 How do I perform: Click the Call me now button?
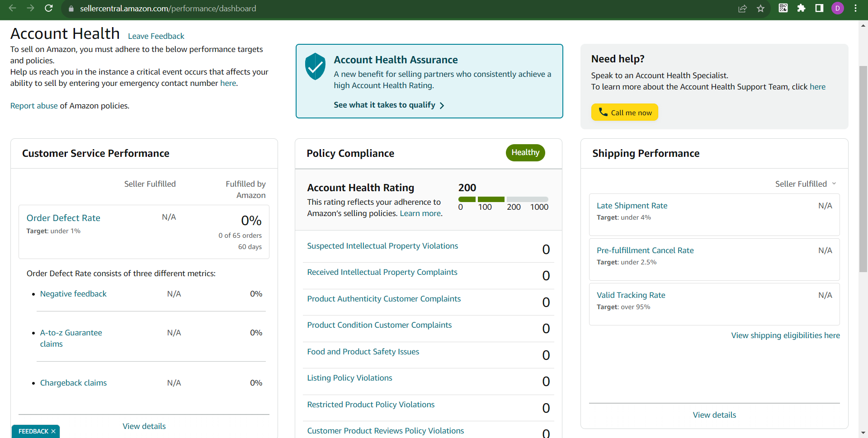pyautogui.click(x=624, y=113)
